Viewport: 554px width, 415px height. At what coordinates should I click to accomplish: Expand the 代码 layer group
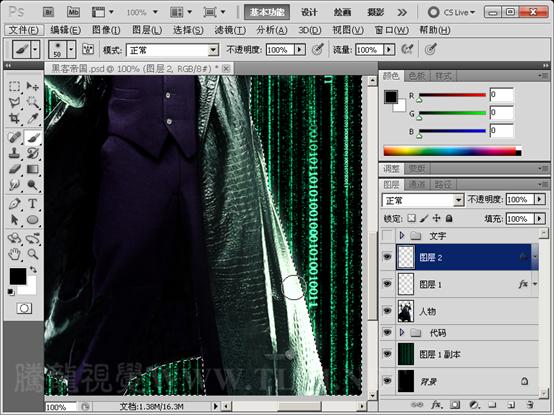pyautogui.click(x=402, y=332)
